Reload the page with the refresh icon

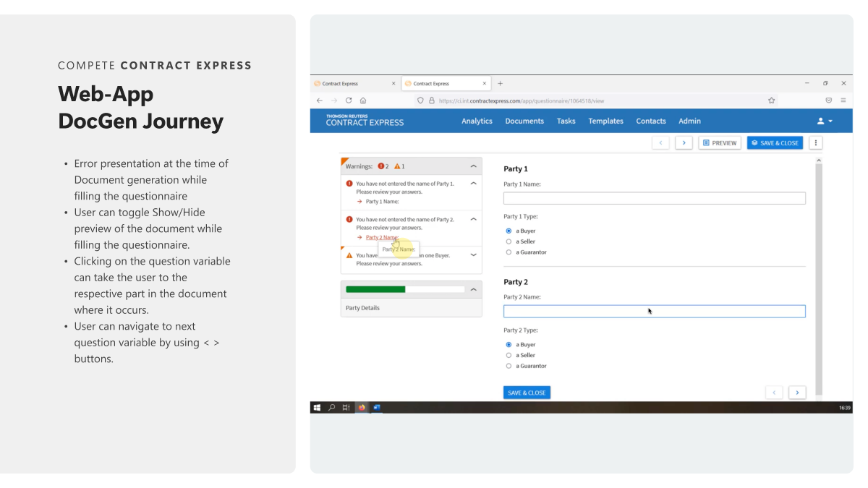coord(349,100)
